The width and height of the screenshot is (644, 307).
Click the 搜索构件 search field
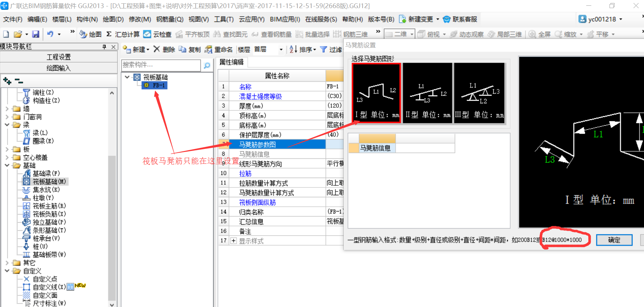point(161,65)
